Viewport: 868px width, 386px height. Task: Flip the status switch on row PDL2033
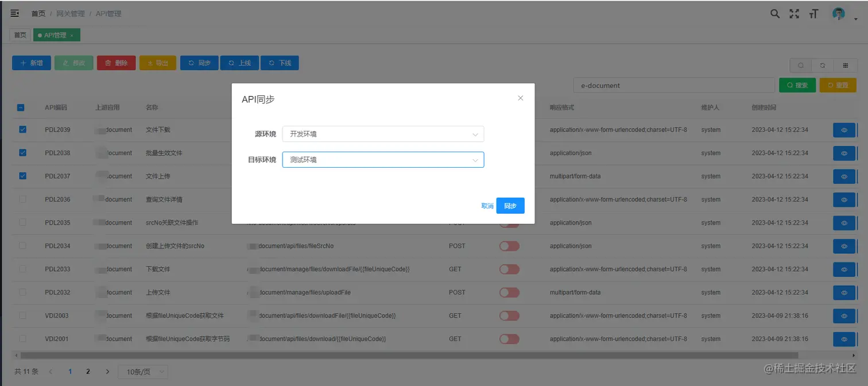[509, 269]
